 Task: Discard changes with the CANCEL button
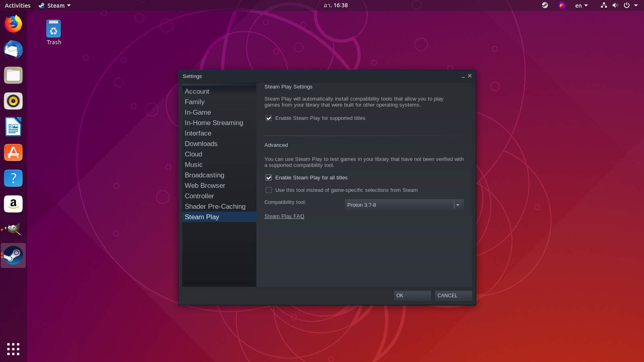(453, 296)
